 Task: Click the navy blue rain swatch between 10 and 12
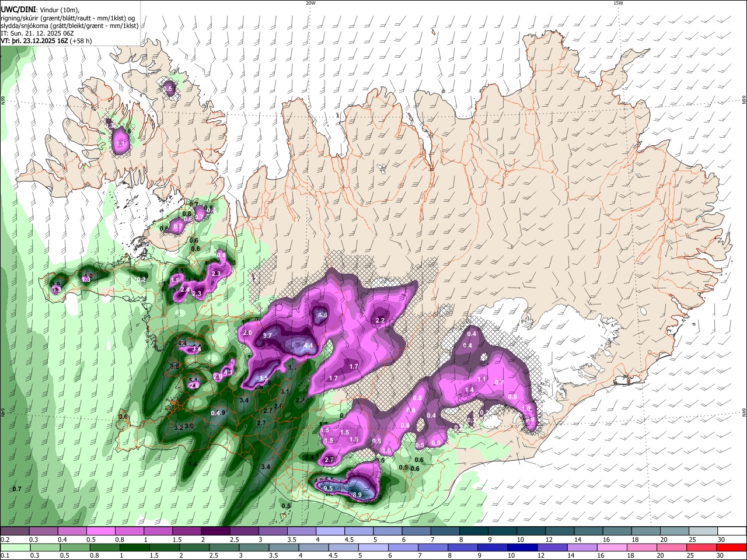point(521,547)
